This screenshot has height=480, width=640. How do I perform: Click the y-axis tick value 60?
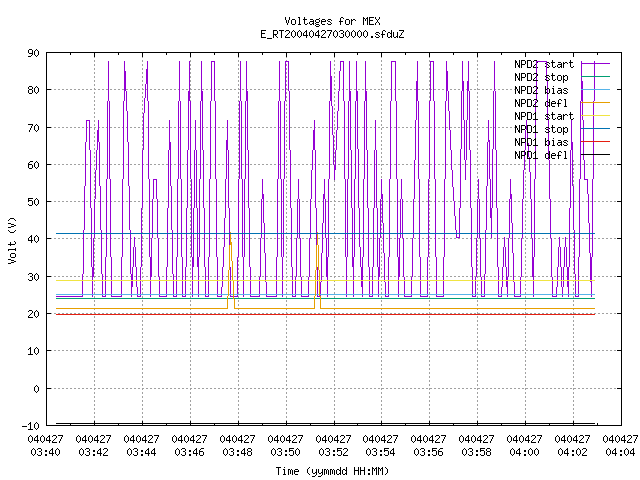[x=33, y=165]
